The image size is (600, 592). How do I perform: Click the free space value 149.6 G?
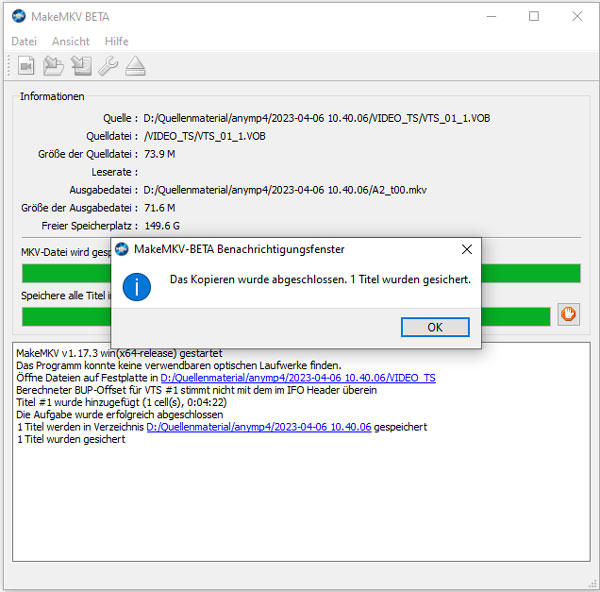tap(162, 226)
